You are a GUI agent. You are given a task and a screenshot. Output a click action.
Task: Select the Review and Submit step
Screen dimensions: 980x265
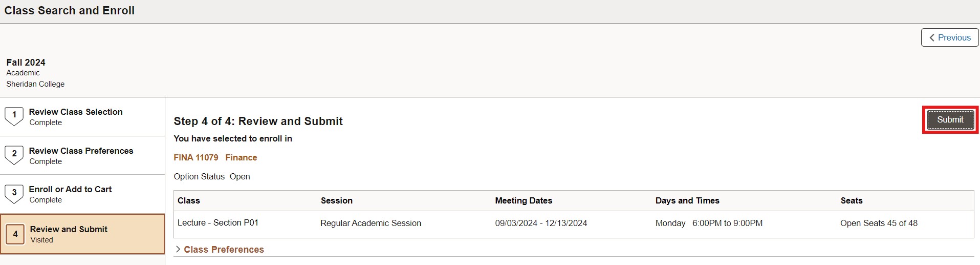pyautogui.click(x=69, y=229)
